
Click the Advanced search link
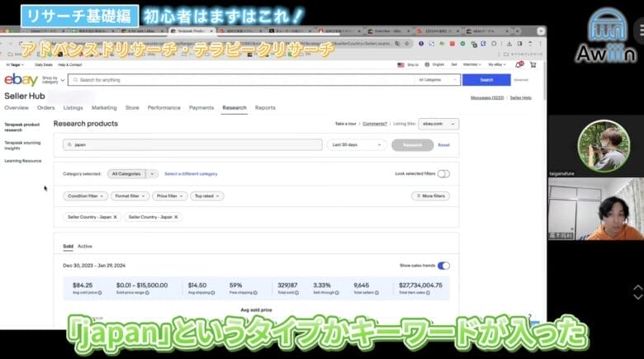click(521, 80)
